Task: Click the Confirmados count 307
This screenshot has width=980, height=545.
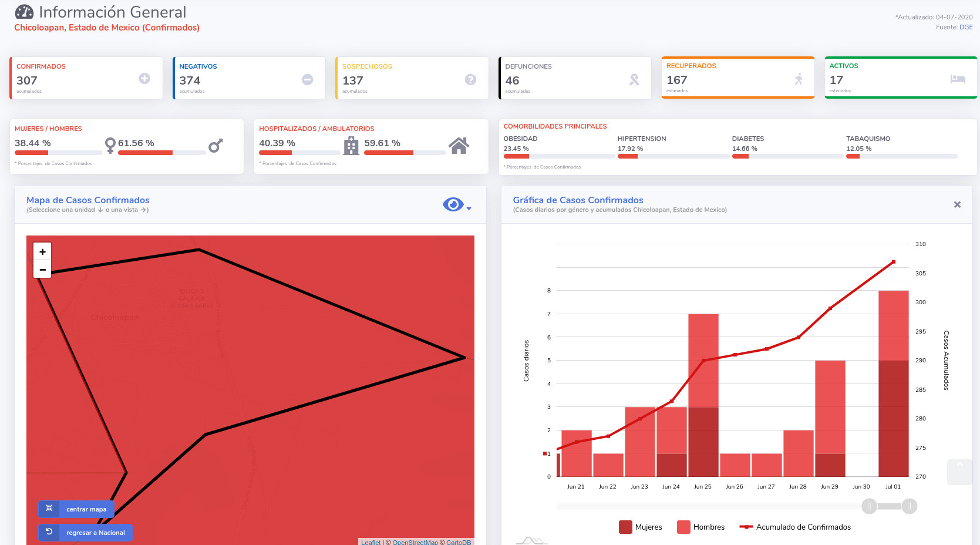Action: point(27,80)
